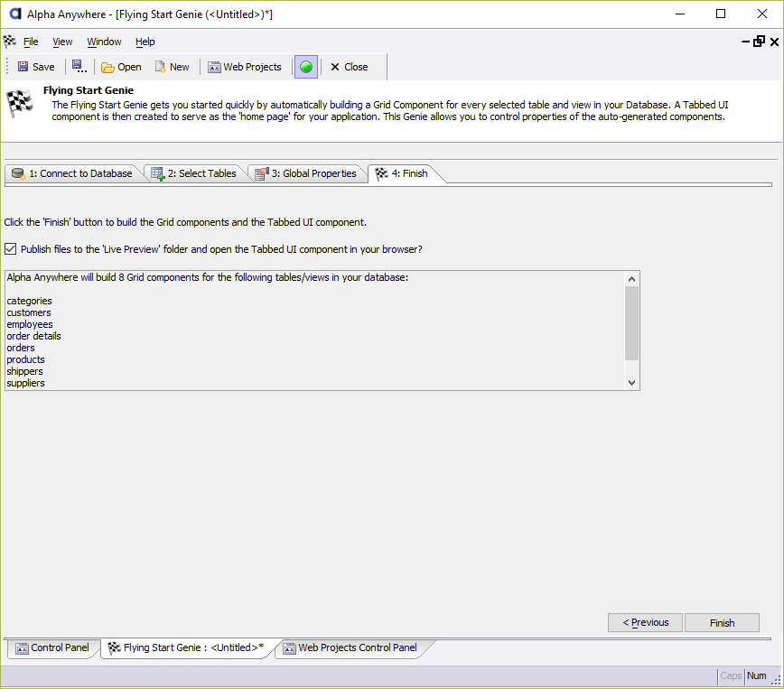Click the Alpha Anywhere logo in title bar
Screen dimensions: 784x689
pos(15,14)
